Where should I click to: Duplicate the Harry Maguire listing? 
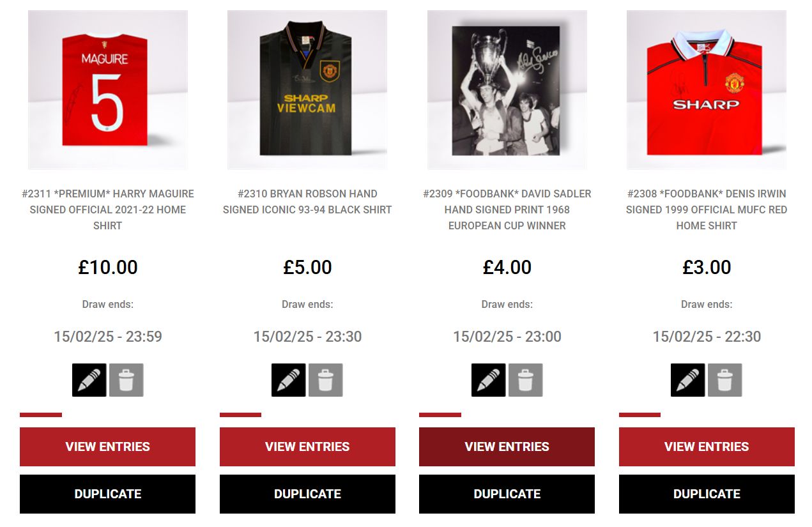(107, 494)
